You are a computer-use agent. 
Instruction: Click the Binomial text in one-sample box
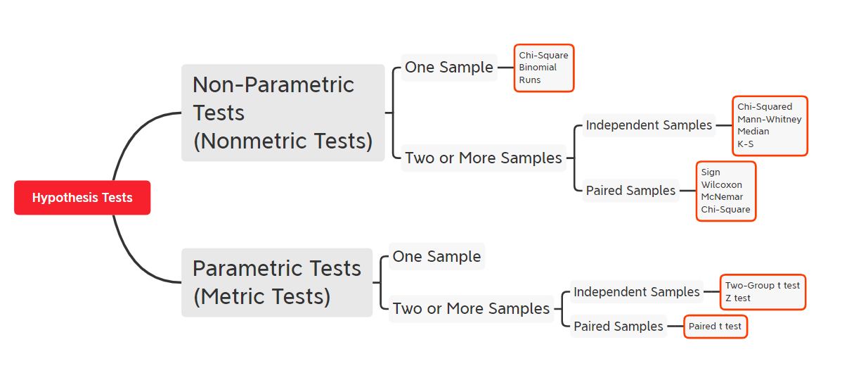point(538,68)
